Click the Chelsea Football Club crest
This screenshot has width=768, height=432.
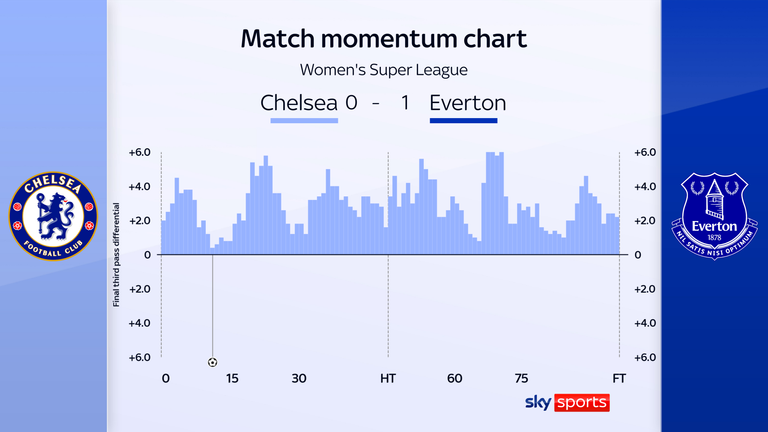(x=53, y=217)
